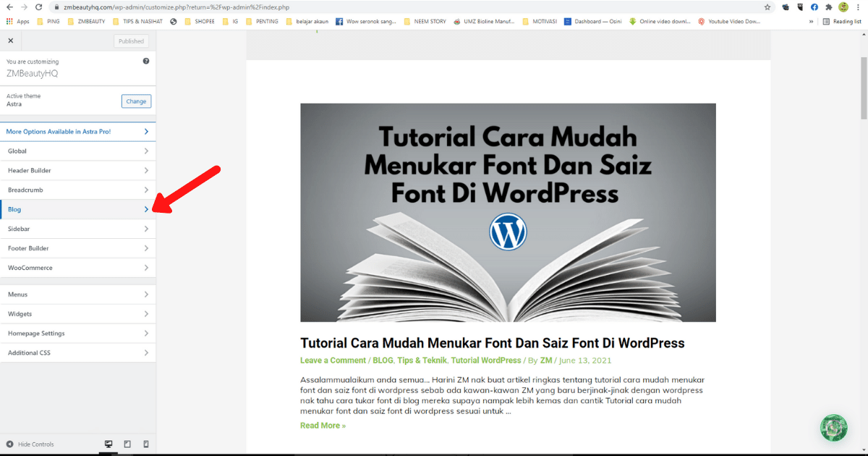Open the WhatsApp floating chat button

pos(833,428)
